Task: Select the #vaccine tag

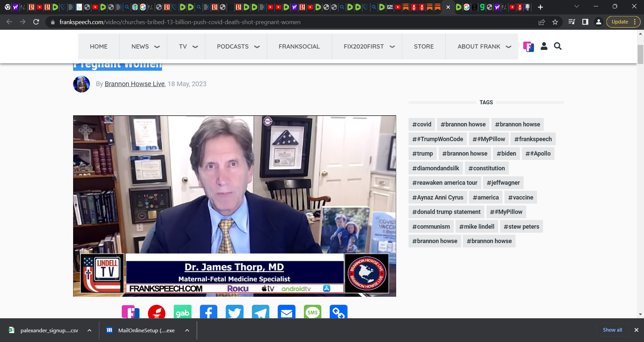Action: (520, 197)
